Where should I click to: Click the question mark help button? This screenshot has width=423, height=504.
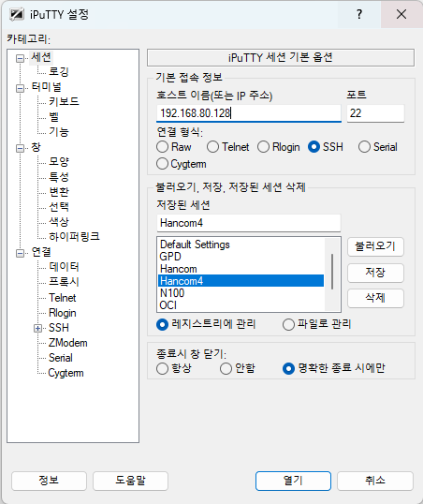point(359,14)
